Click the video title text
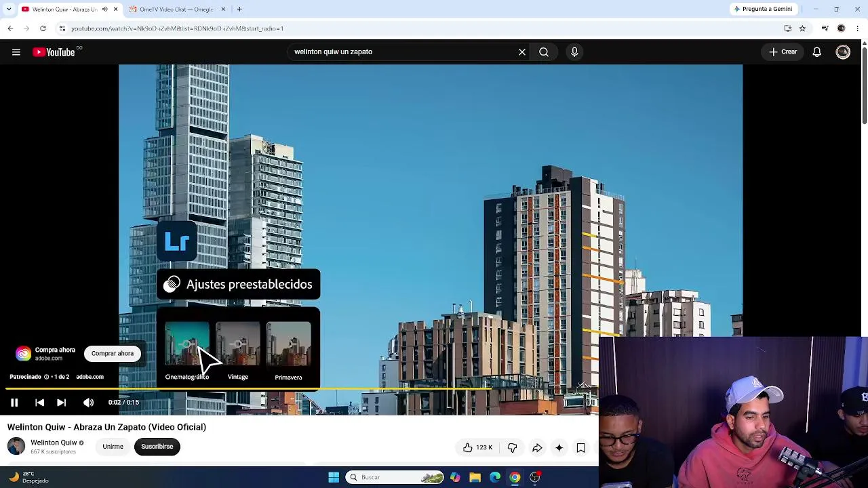868x488 pixels. tap(106, 427)
